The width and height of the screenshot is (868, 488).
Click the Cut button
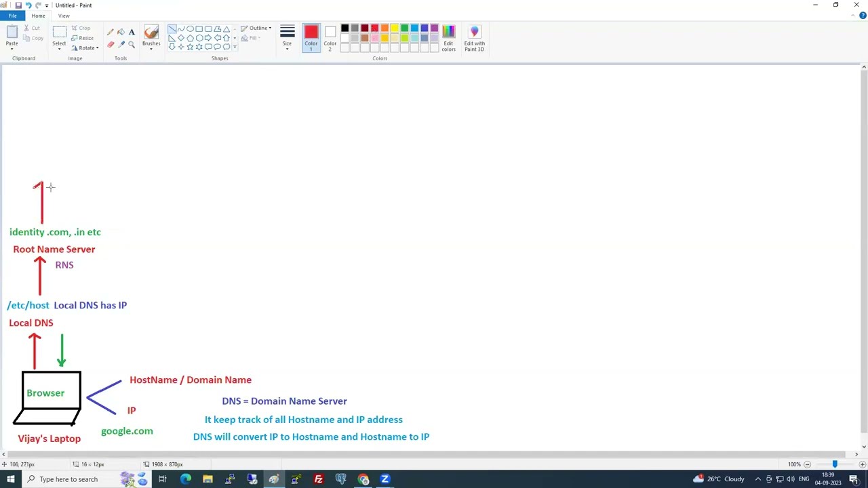coord(32,28)
